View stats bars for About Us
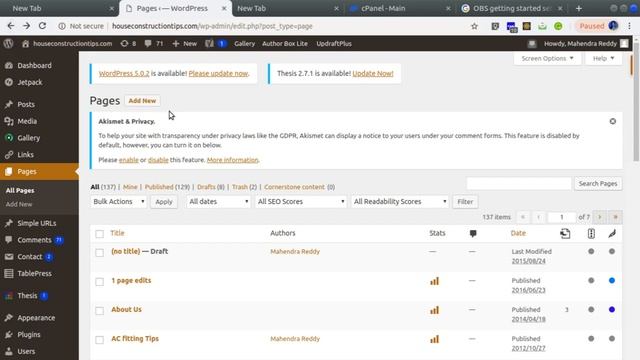The image size is (640, 360). point(434,310)
